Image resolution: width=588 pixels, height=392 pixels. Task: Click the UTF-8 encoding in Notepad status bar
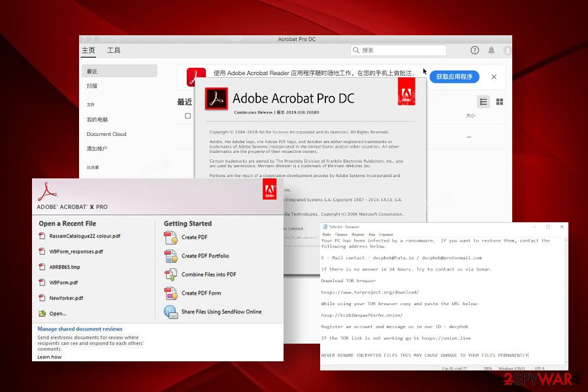click(x=539, y=368)
